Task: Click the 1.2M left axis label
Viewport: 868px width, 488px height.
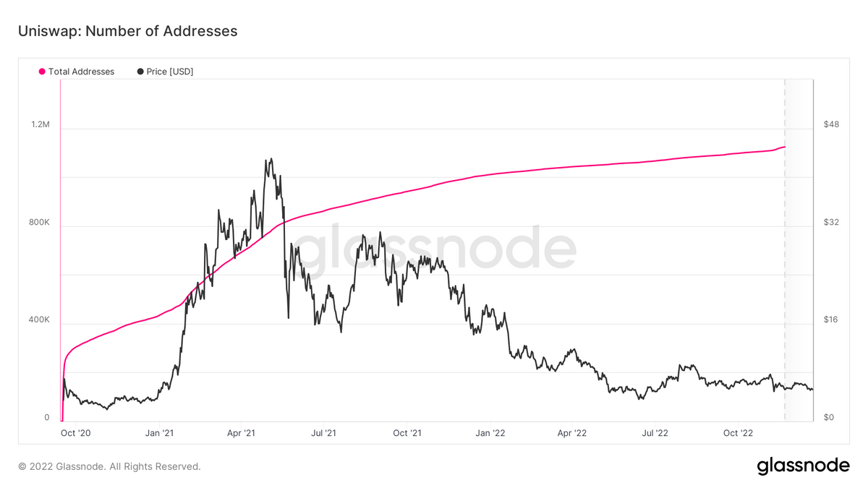Action: [x=40, y=124]
